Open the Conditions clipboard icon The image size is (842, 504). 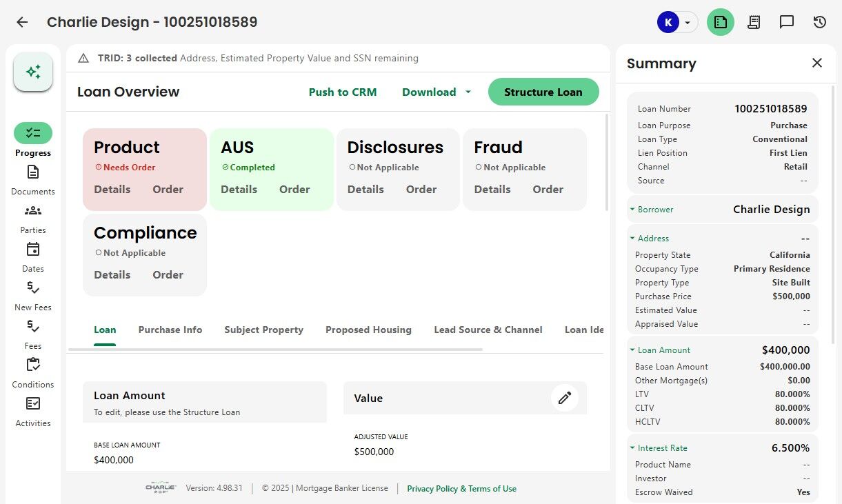[33, 365]
